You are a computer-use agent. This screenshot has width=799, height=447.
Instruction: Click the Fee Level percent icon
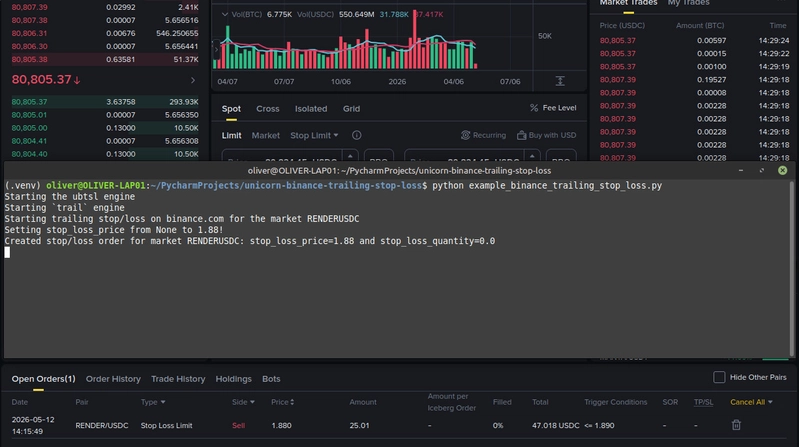[x=534, y=108]
